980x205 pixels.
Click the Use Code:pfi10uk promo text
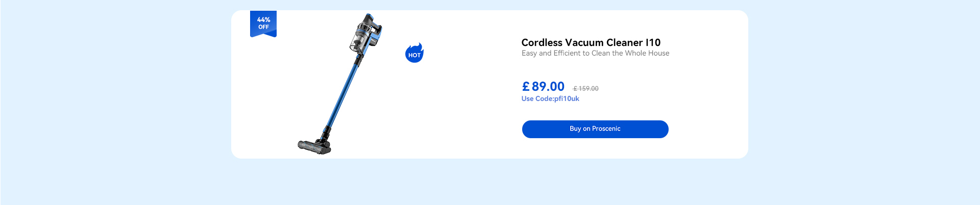(x=550, y=99)
